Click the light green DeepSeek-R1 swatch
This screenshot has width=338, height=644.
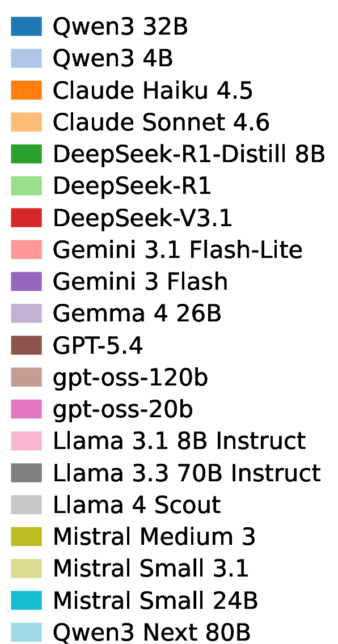pos(26,186)
